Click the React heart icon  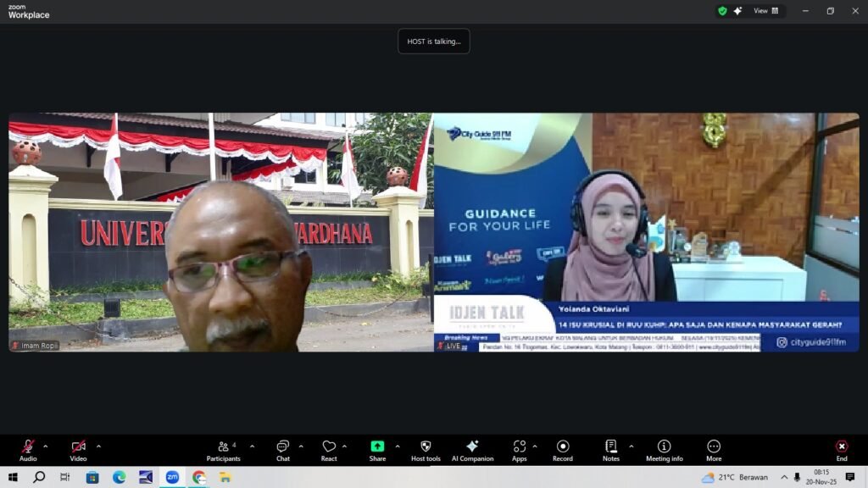pos(329,447)
